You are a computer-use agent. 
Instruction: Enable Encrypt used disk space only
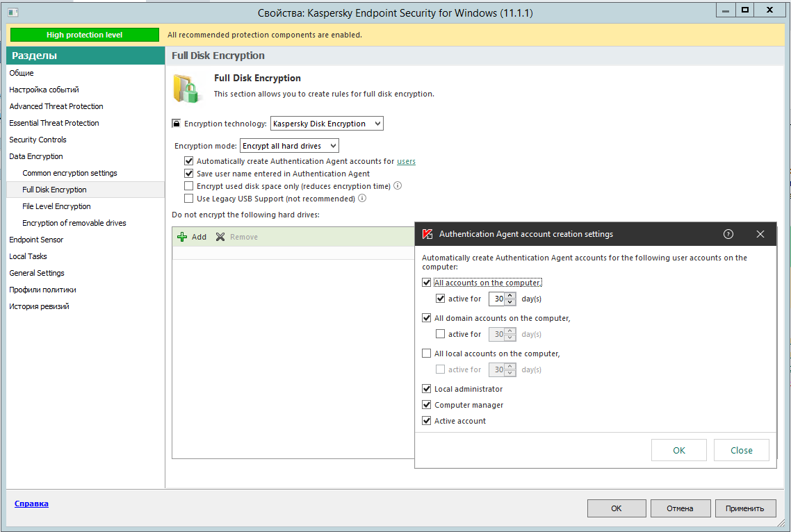(x=188, y=186)
